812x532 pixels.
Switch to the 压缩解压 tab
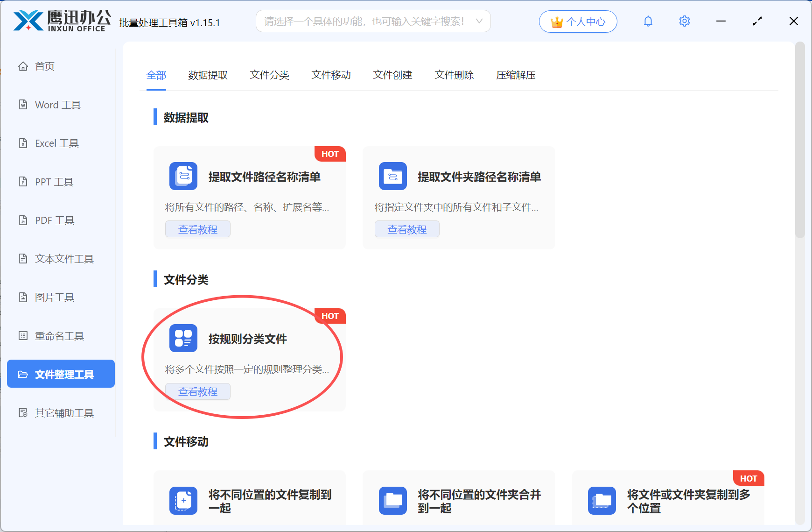click(516, 75)
